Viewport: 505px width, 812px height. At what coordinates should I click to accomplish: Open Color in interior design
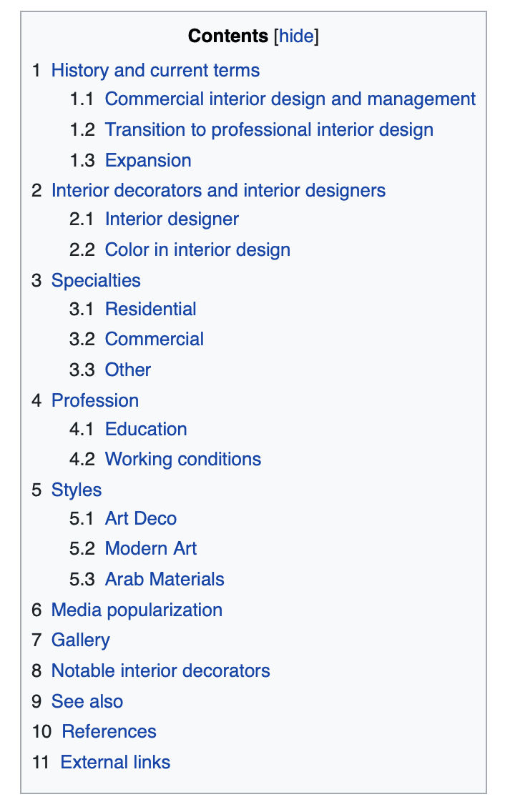pyautogui.click(x=197, y=249)
